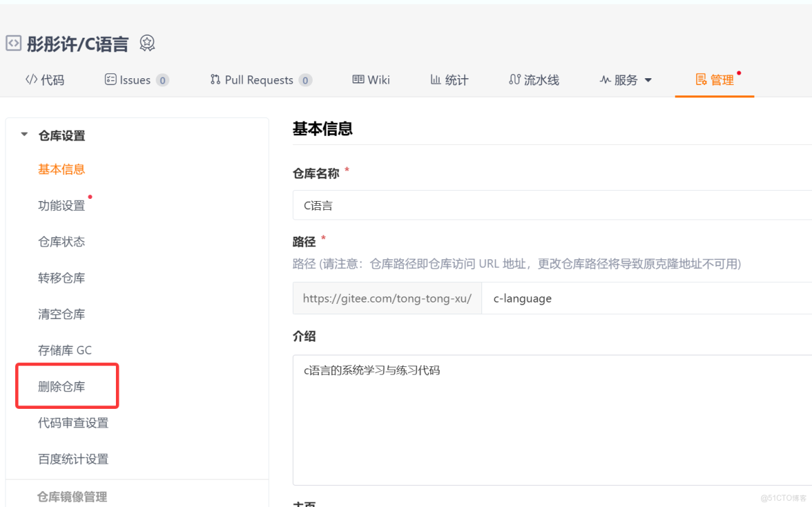Screen dimensions: 812x507
Task: Click the 删除仓库 option
Action: click(x=60, y=386)
